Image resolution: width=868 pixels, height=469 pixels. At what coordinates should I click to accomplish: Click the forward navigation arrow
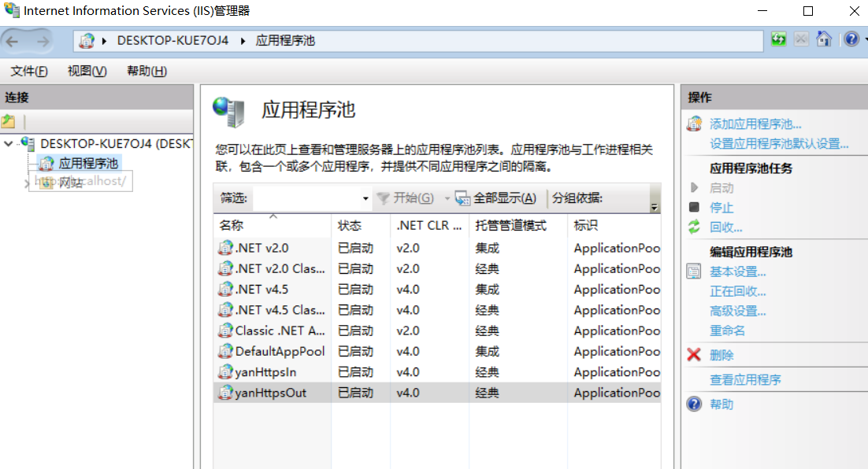(43, 41)
